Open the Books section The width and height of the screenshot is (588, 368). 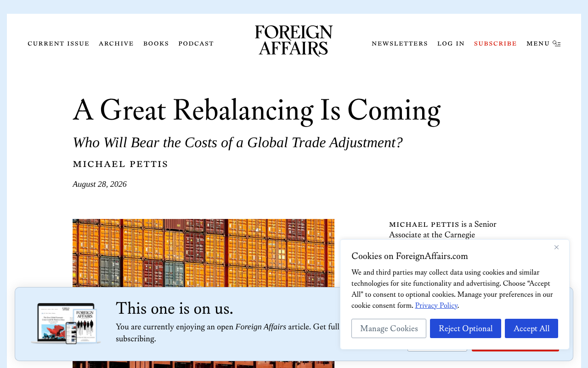coord(156,44)
